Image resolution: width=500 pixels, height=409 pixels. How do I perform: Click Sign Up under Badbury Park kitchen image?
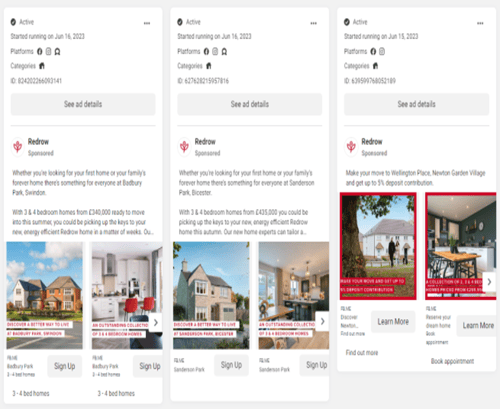coord(148,366)
